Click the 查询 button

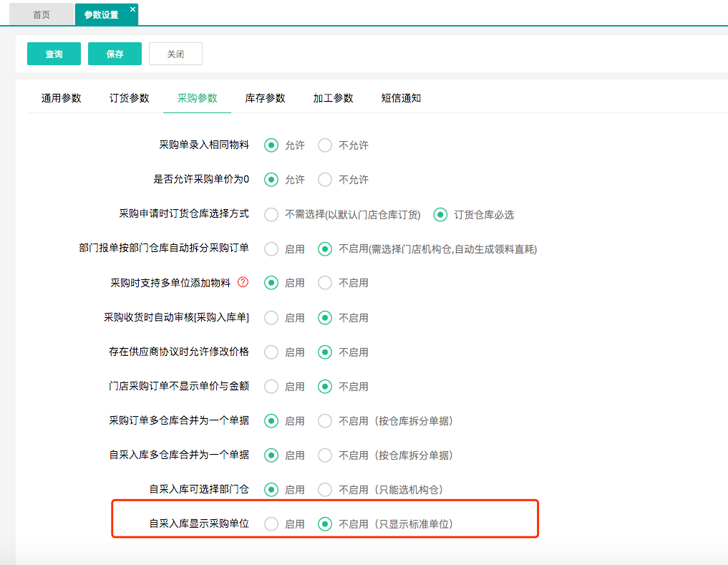(54, 54)
